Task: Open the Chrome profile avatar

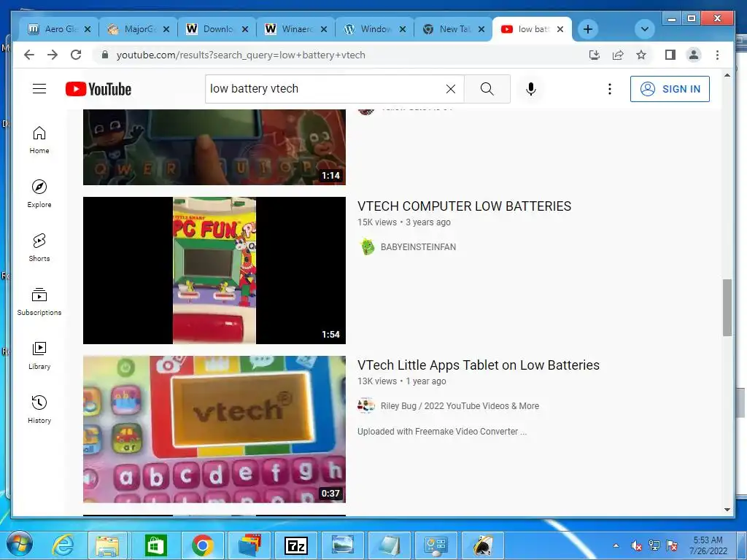Action: [x=694, y=55]
